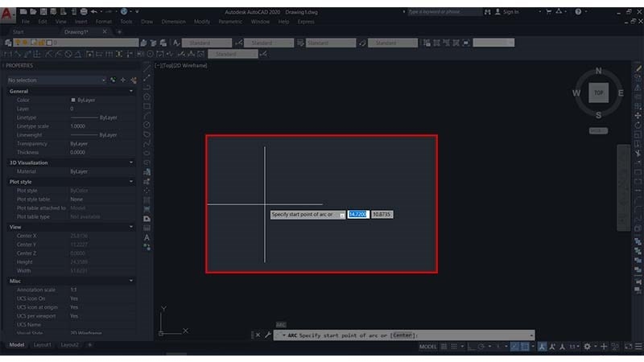
Task: Choose the Center option in command line
Action: [402, 335]
